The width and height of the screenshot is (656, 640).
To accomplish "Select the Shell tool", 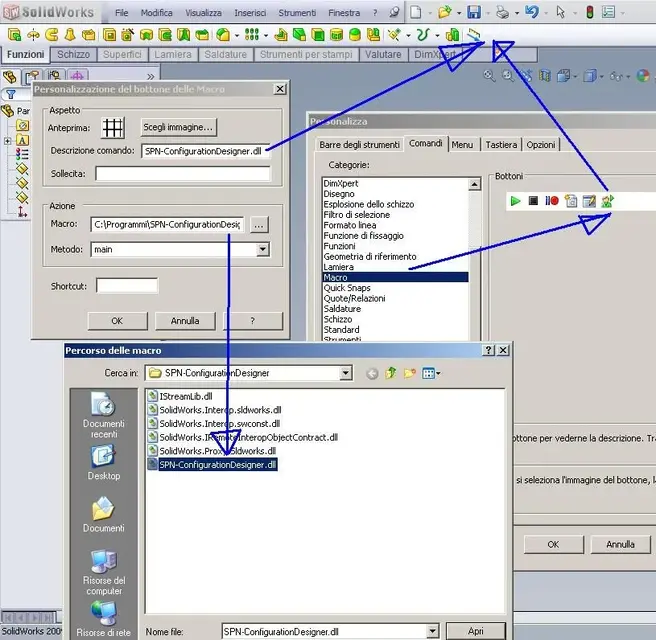I will [318, 35].
